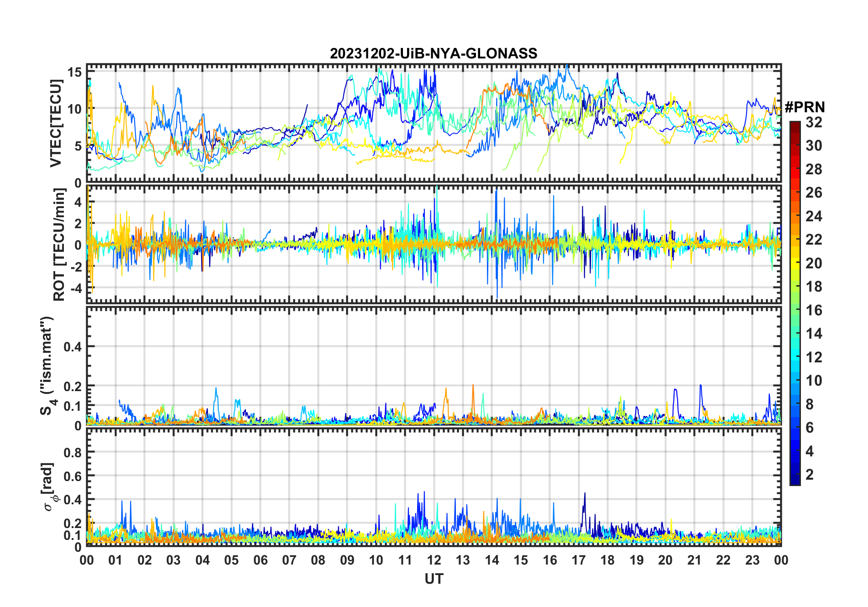
Task: Click the PRN rainbow colorbar
Action: tap(795, 303)
